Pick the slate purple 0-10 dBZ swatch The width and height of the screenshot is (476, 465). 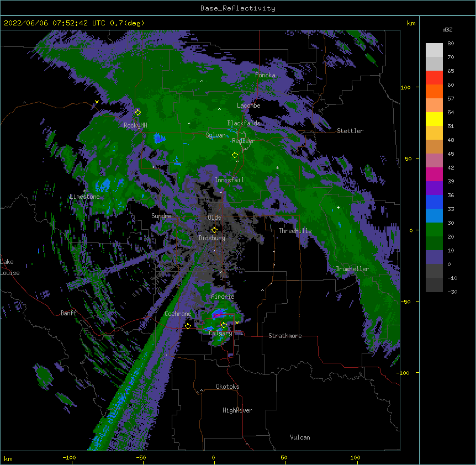click(434, 257)
